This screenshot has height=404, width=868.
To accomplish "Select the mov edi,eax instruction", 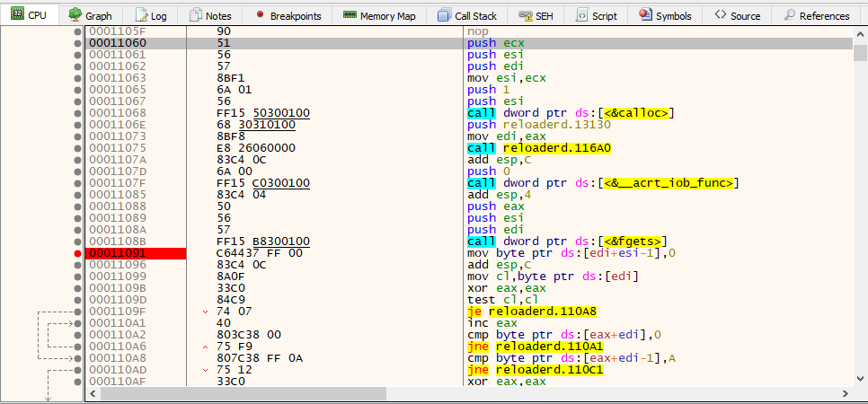I will (x=507, y=136).
